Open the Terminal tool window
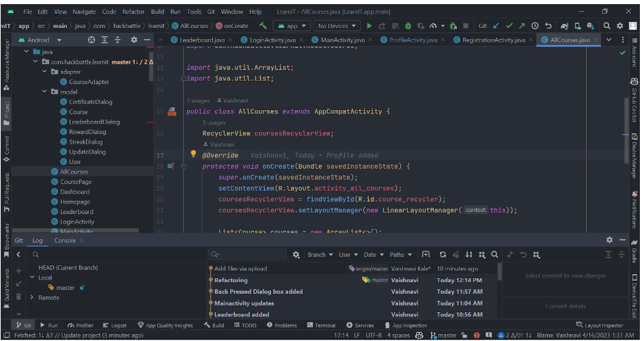Image resolution: width=644 pixels, height=341 pixels. pos(321,325)
